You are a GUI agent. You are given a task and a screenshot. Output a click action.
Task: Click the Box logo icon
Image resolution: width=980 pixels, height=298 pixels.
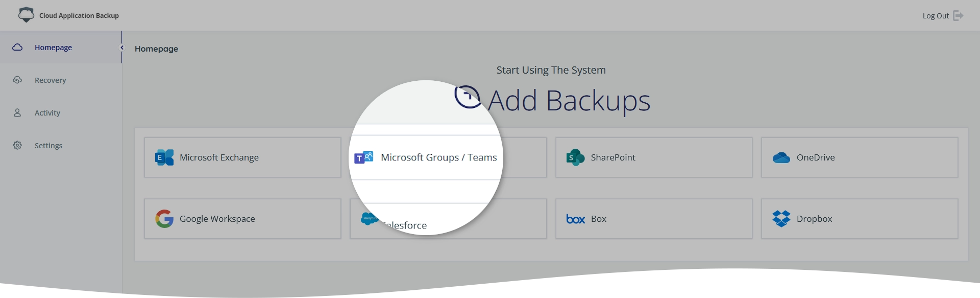[x=576, y=219]
